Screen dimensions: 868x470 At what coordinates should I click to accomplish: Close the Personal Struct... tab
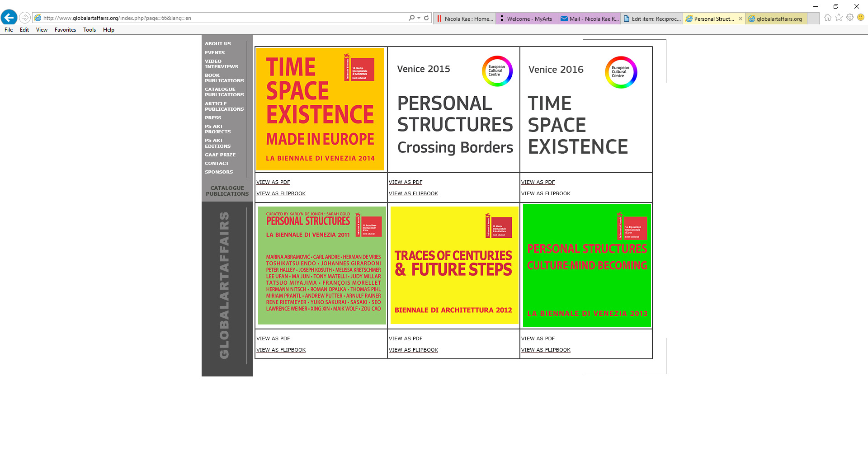(x=741, y=19)
